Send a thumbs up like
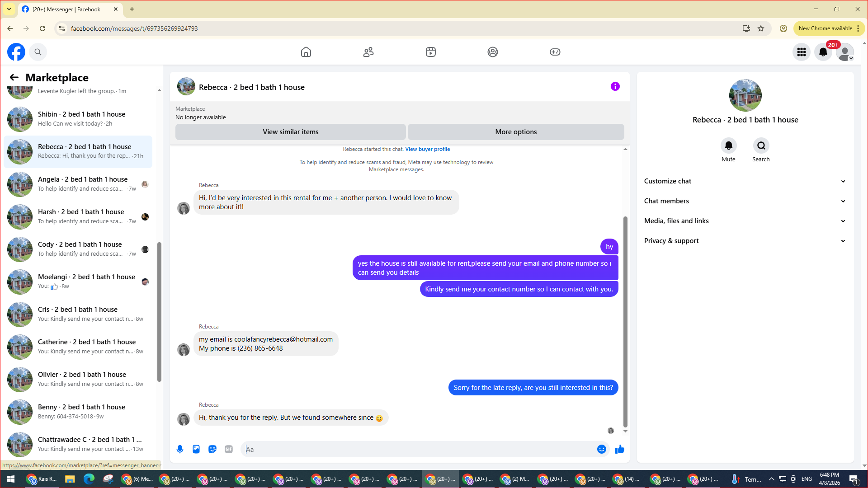This screenshot has height=488, width=868. click(x=620, y=449)
